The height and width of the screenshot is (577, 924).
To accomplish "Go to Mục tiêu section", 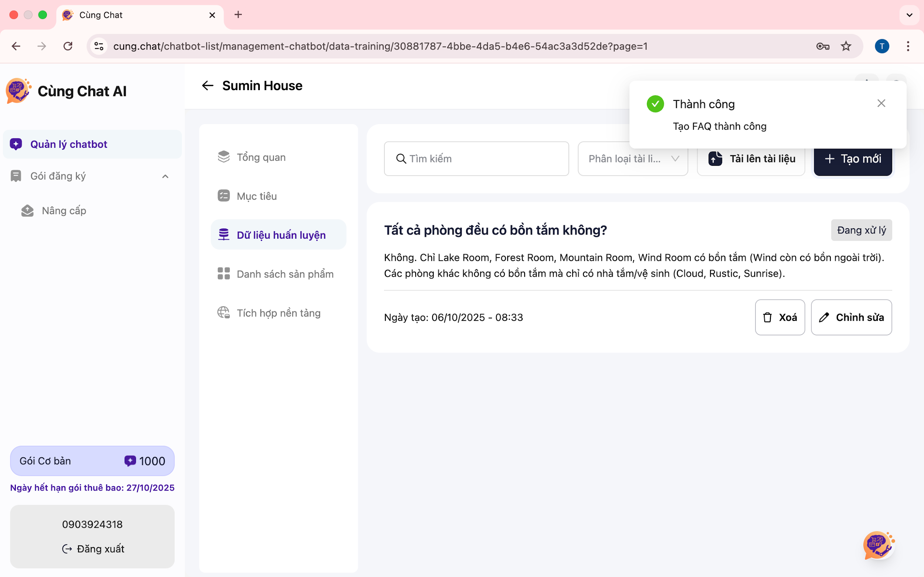I will coord(257,196).
